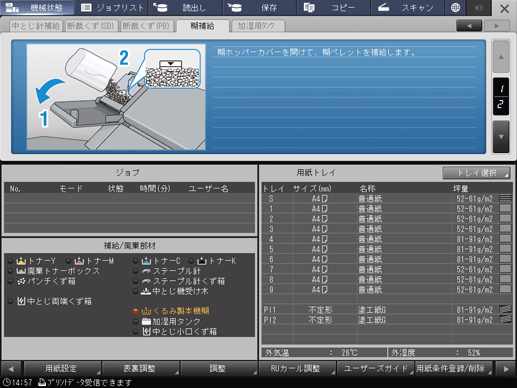Open the 調整 adjustment menu
This screenshot has height=388, width=517.
(x=218, y=368)
